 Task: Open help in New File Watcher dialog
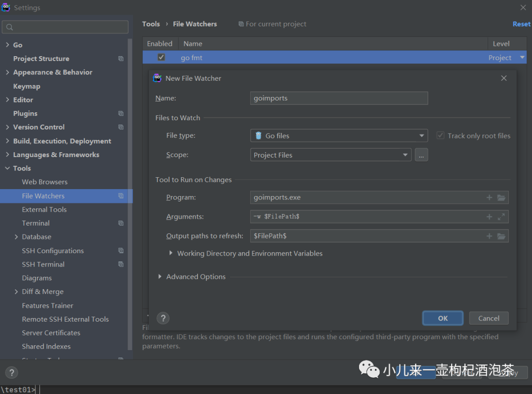tap(163, 318)
